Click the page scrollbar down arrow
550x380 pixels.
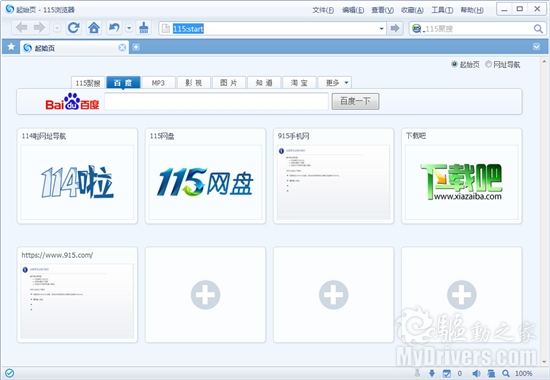point(544,361)
